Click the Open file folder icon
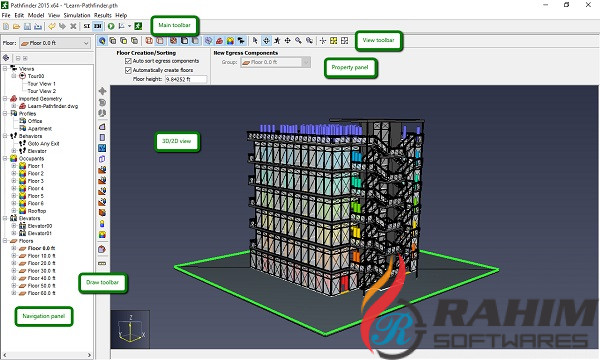Screen dimensions: 600x360 point(16,26)
